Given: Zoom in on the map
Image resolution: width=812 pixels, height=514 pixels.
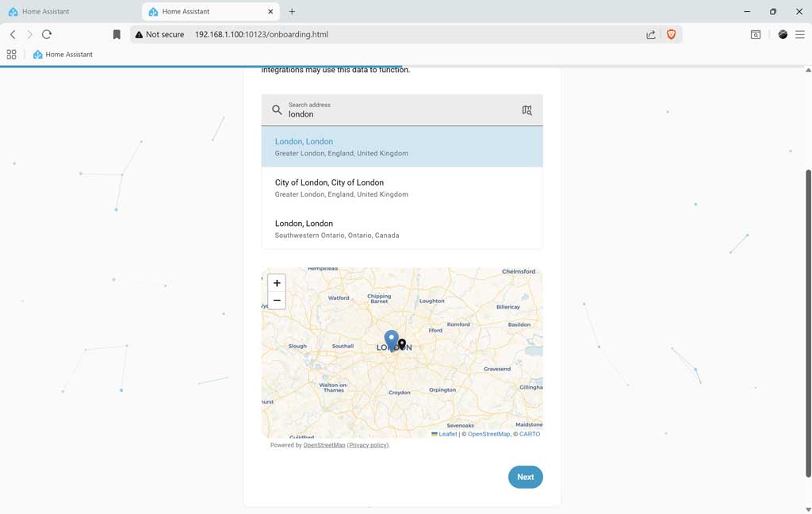Looking at the screenshot, I should tap(277, 283).
